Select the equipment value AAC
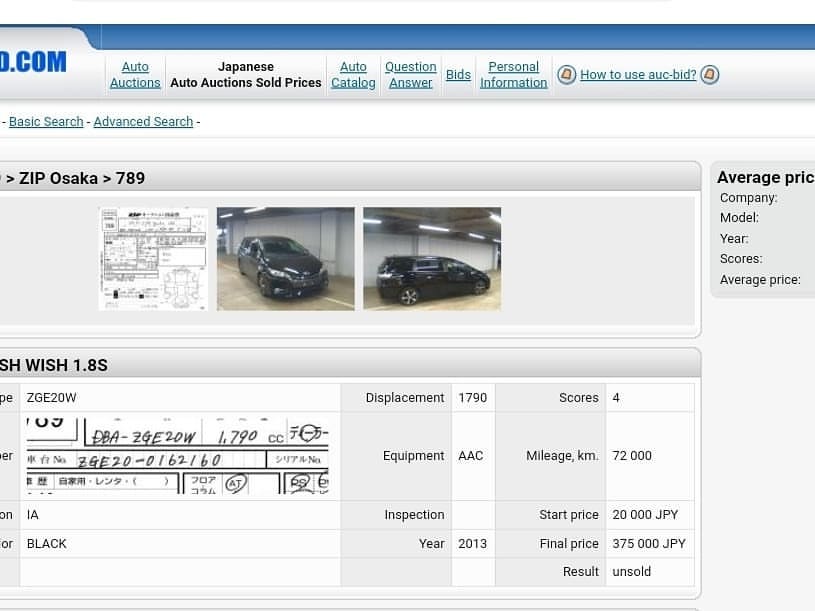The image size is (815, 611). click(471, 456)
